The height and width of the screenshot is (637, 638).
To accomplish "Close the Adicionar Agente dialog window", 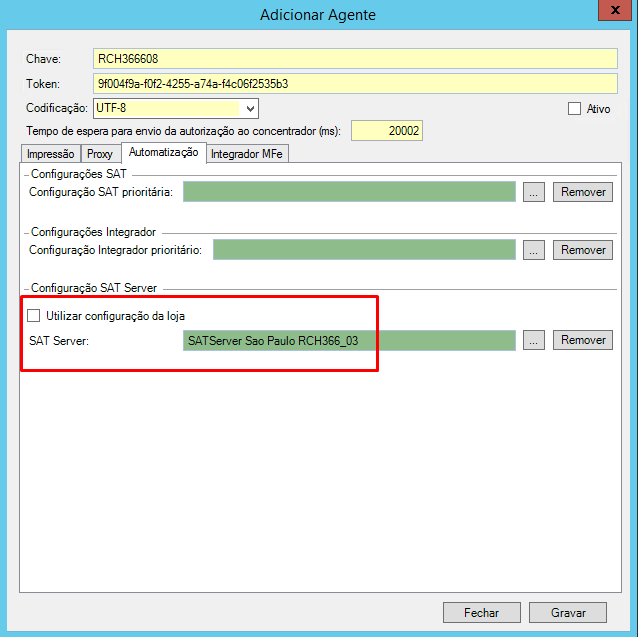I will (610, 11).
